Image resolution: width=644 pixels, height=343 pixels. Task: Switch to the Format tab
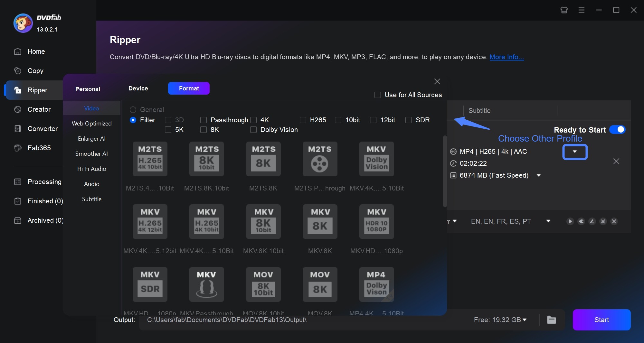[189, 88]
